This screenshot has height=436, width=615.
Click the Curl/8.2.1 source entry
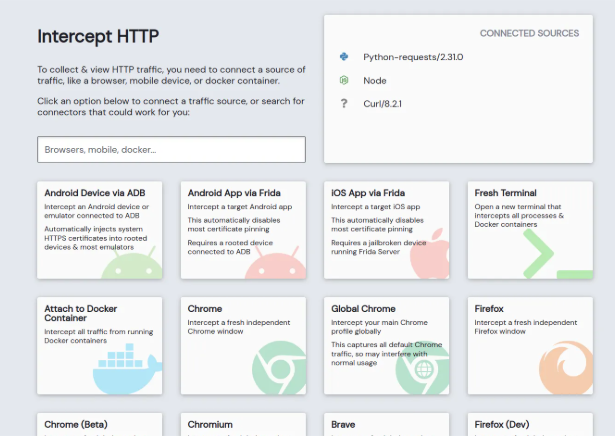(382, 104)
